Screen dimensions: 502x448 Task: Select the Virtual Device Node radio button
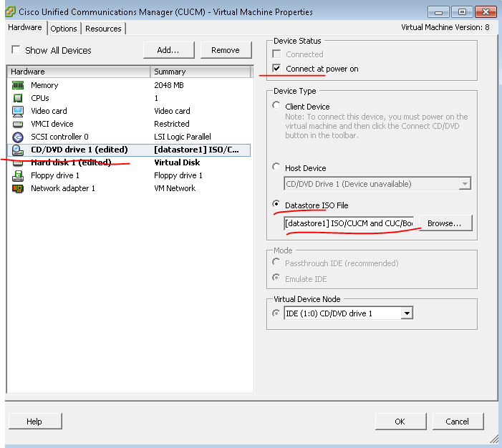click(x=276, y=313)
